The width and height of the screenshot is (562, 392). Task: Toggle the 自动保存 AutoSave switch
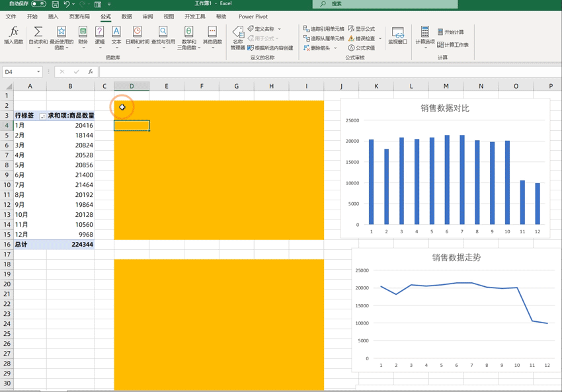pyautogui.click(x=38, y=4)
